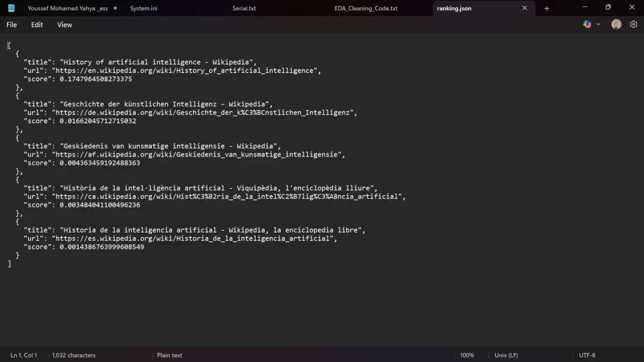Click score value 0.0014386763999608549
644x362 pixels.
click(102, 247)
